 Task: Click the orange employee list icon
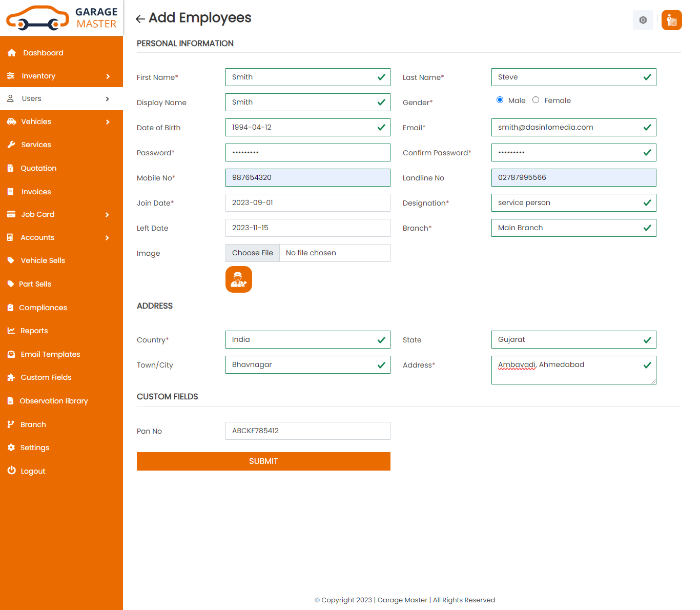click(671, 20)
